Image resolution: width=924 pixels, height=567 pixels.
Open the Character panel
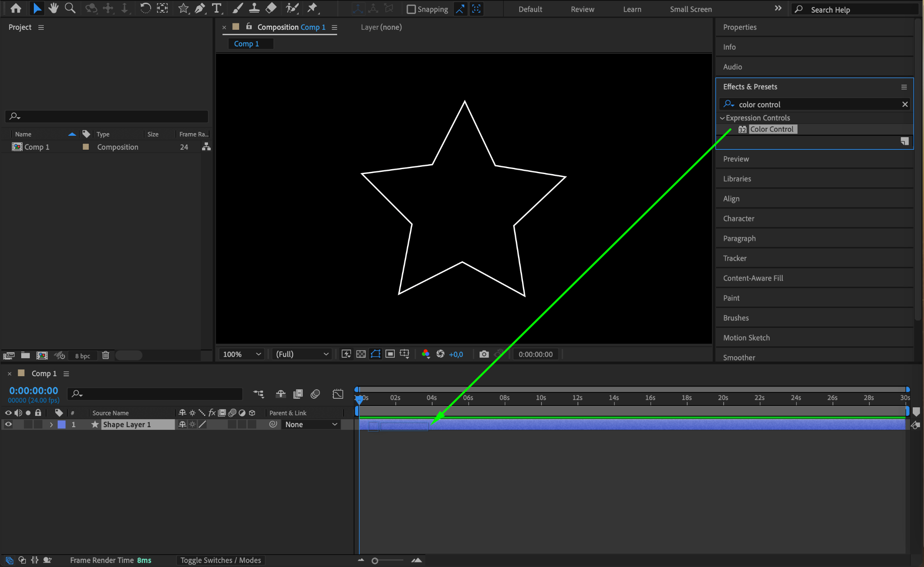(739, 218)
